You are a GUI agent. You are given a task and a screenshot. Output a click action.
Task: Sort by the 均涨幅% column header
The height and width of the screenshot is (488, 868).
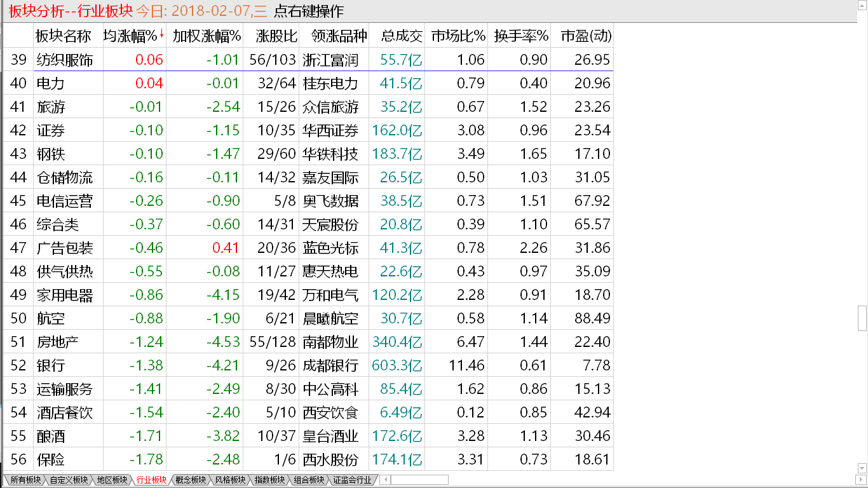(x=134, y=36)
